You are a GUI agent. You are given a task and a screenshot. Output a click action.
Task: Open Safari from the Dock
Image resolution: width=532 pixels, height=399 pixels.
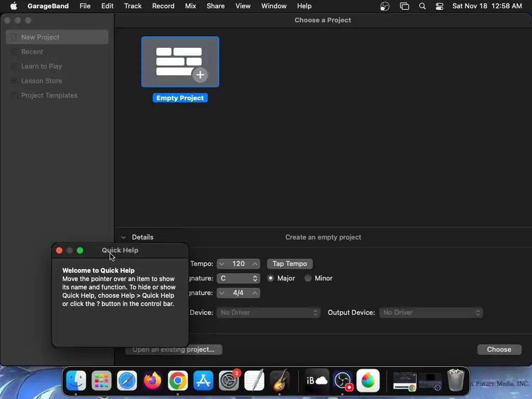point(127,380)
